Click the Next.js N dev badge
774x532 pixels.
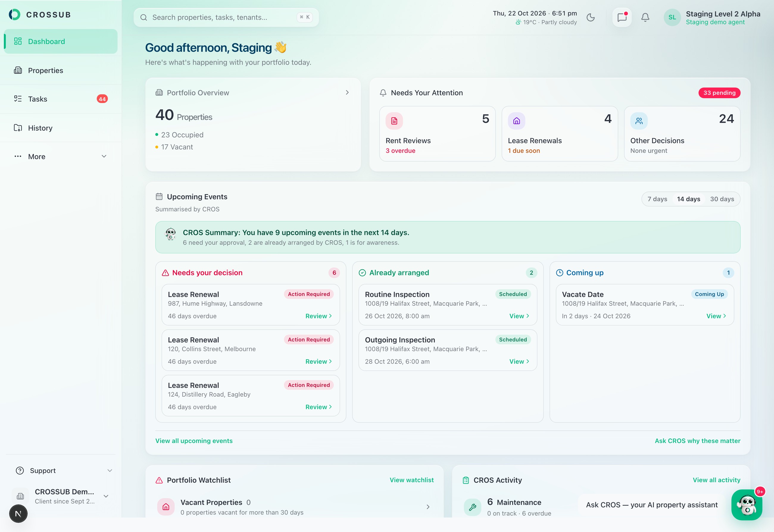18,514
